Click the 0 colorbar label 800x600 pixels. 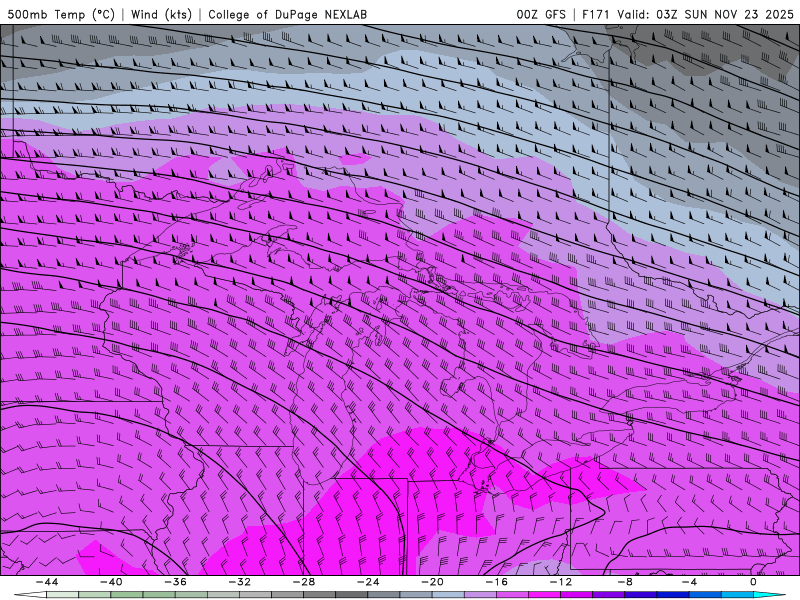tap(753, 582)
